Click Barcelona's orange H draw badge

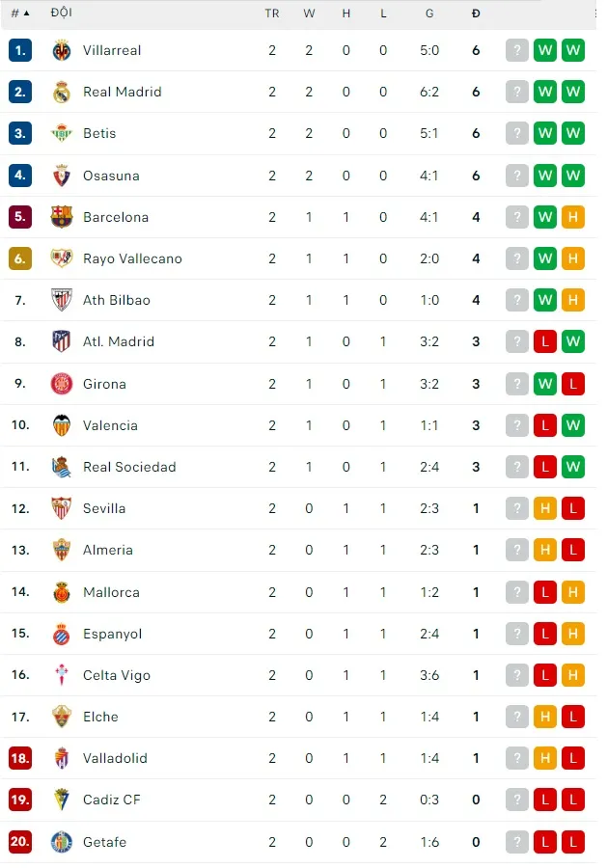coord(573,217)
